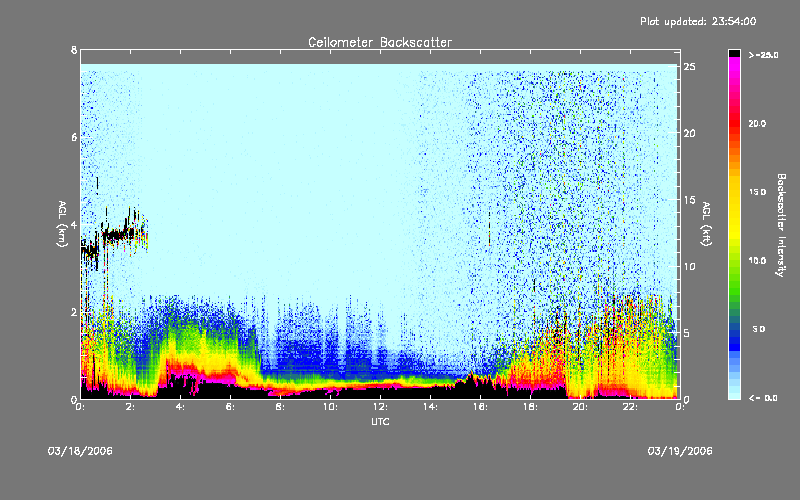Click the "15.0" colorbar label

[757, 192]
